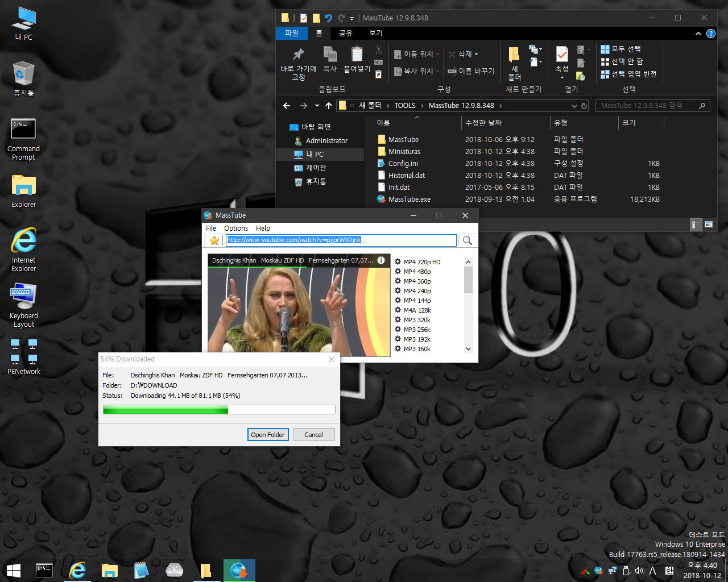Click the Properties checkmark icon in ribbon

tap(562, 55)
